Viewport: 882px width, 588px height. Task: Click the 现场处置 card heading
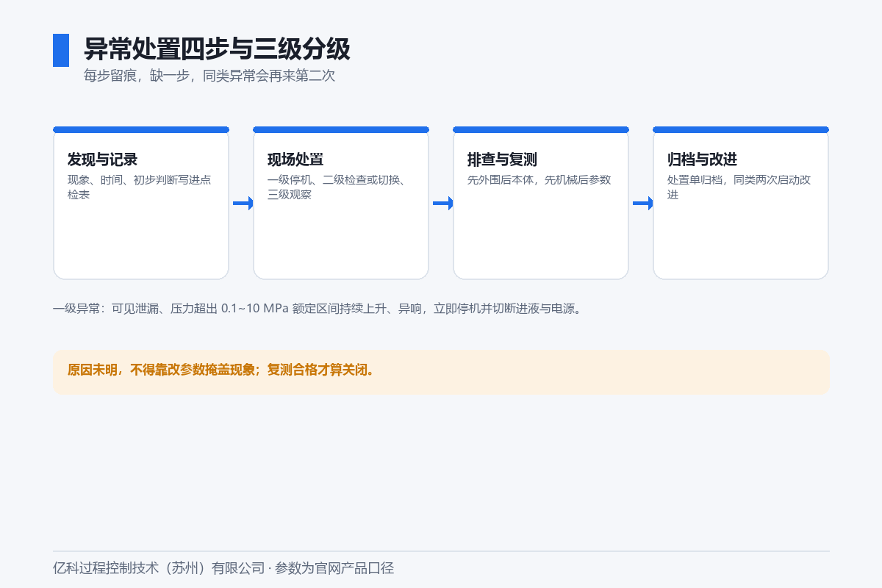tap(295, 159)
